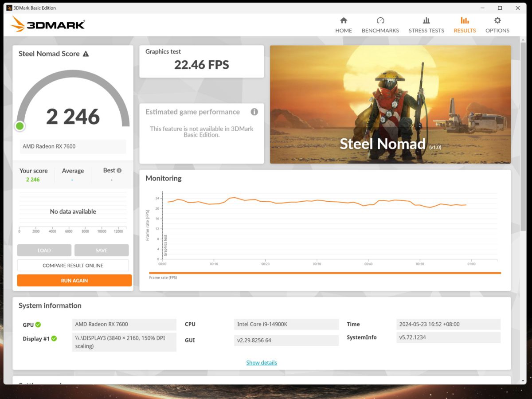Click the info icon on Estimated game performance
The height and width of the screenshot is (399, 532).
(x=255, y=112)
